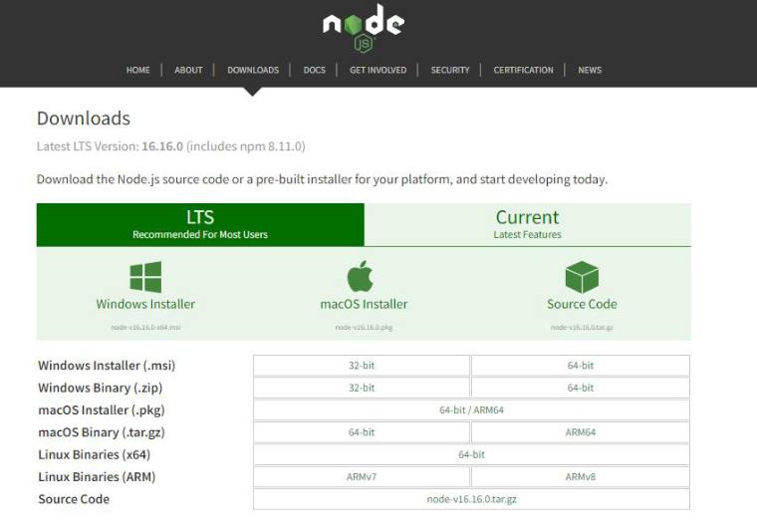Open the GET INVOLVED nav item
This screenshot has width=757, height=532.
378,70
